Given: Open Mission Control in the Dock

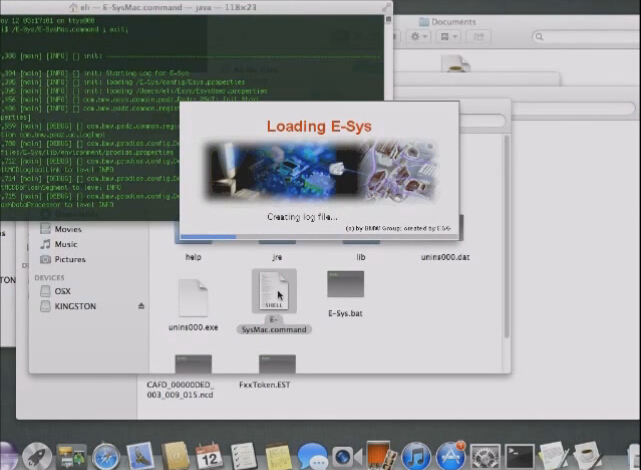Looking at the screenshot, I should coord(72,457).
